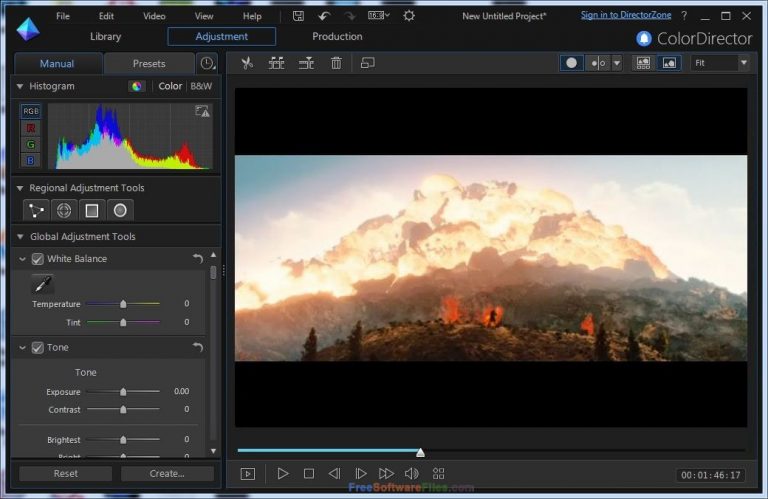Viewport: 768px width, 499px height.
Task: Click the Reset button
Action: [66, 474]
